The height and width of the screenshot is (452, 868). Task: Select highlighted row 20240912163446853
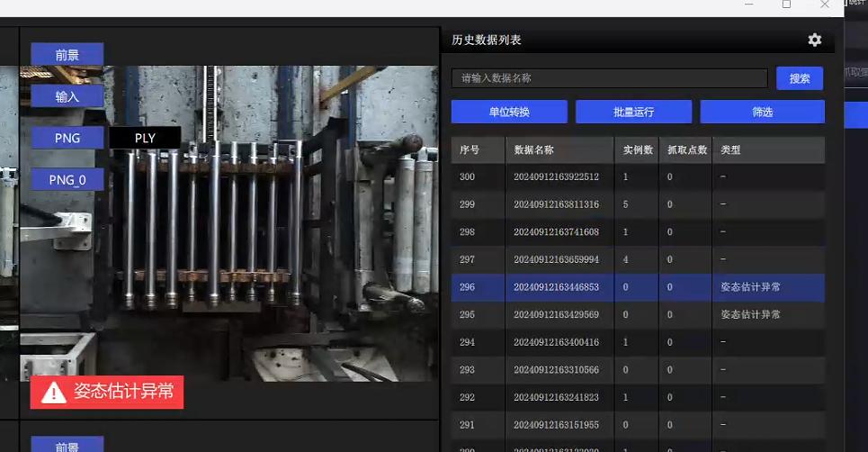click(638, 287)
